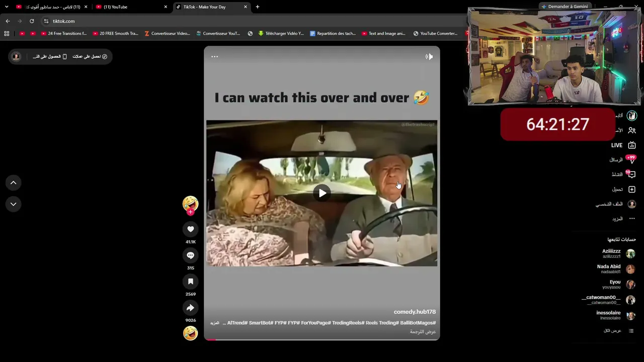
Task: Mute the video with the speaker icon
Action: [429, 57]
